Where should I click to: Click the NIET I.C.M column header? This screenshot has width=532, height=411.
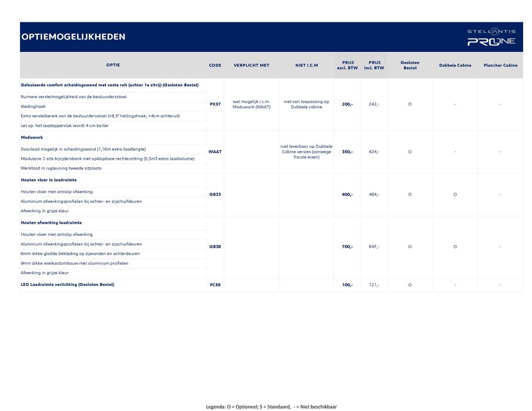(307, 65)
